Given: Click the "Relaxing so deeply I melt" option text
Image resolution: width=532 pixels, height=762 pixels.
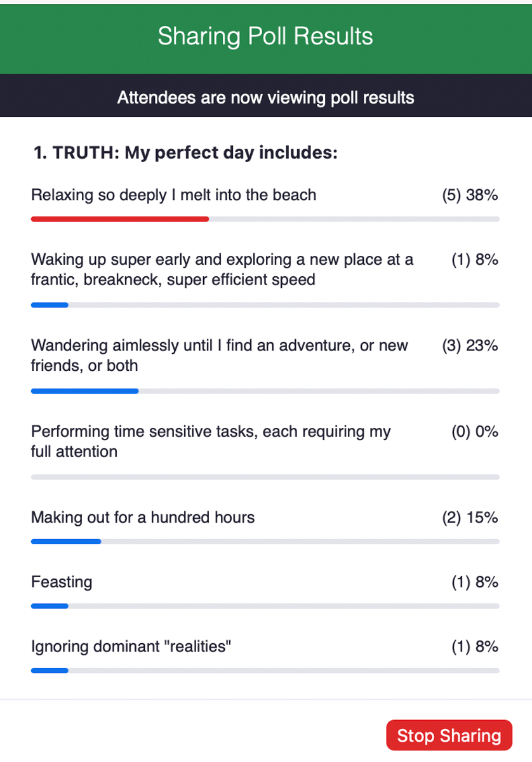Looking at the screenshot, I should click(173, 195).
